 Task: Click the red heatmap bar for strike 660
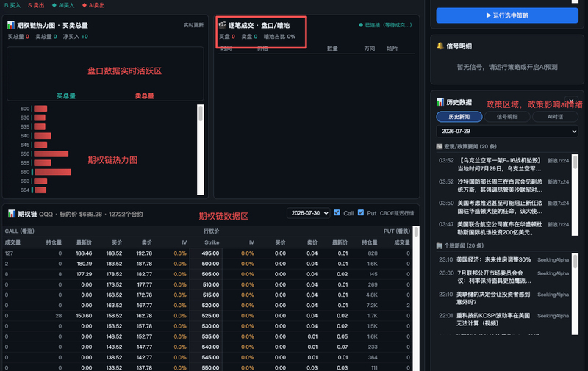coord(53,172)
